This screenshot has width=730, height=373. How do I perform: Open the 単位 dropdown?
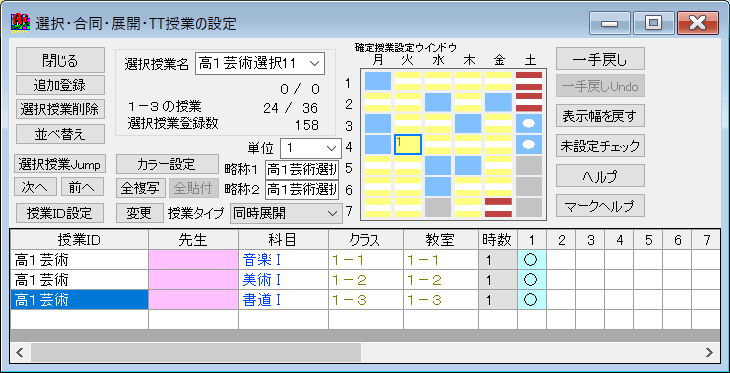pyautogui.click(x=331, y=148)
